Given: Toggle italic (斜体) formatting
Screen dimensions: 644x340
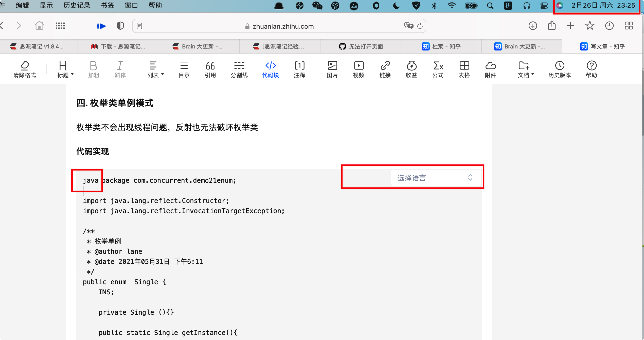Looking at the screenshot, I should (x=120, y=69).
